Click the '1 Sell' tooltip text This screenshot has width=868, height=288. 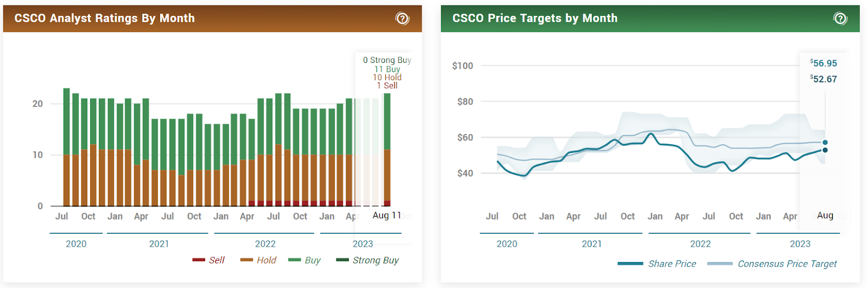click(387, 86)
